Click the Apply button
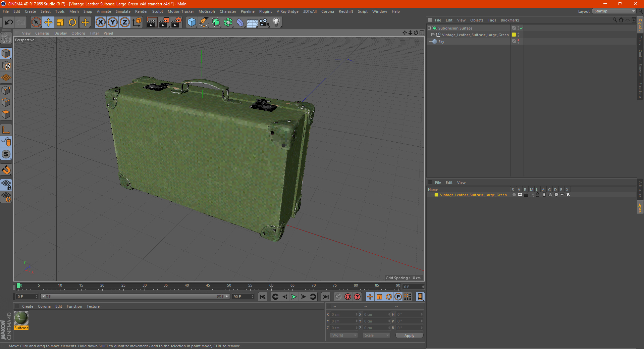Viewport: 644px width, 349px height. (x=409, y=336)
